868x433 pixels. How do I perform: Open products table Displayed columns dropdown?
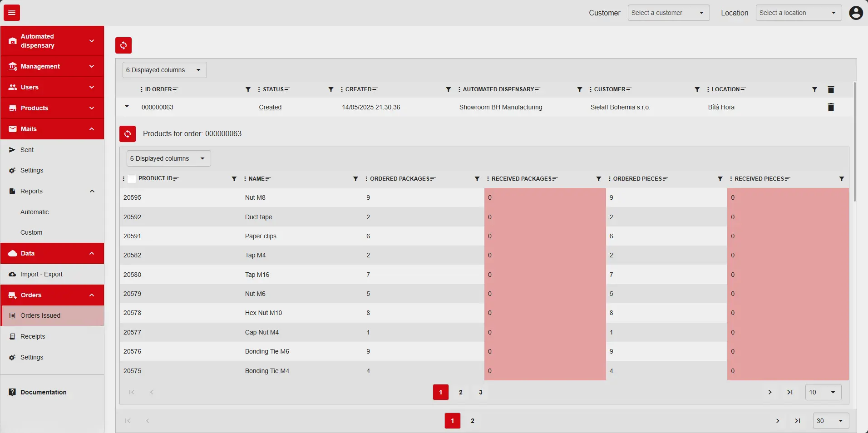(168, 158)
